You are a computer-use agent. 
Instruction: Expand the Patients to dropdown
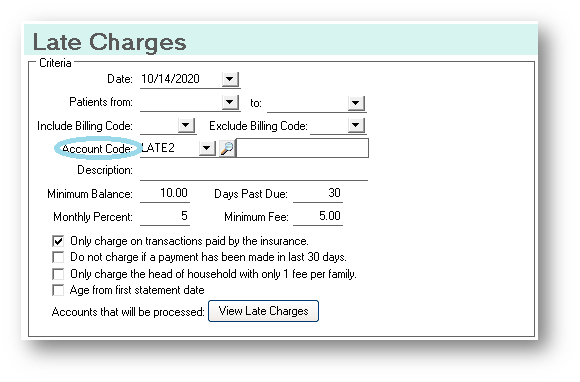(356, 103)
